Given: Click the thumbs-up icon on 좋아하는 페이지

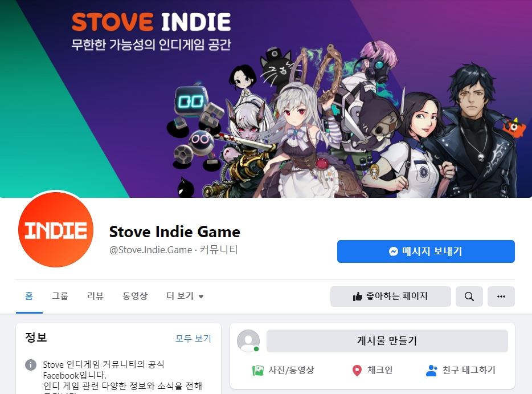Looking at the screenshot, I should 358,297.
